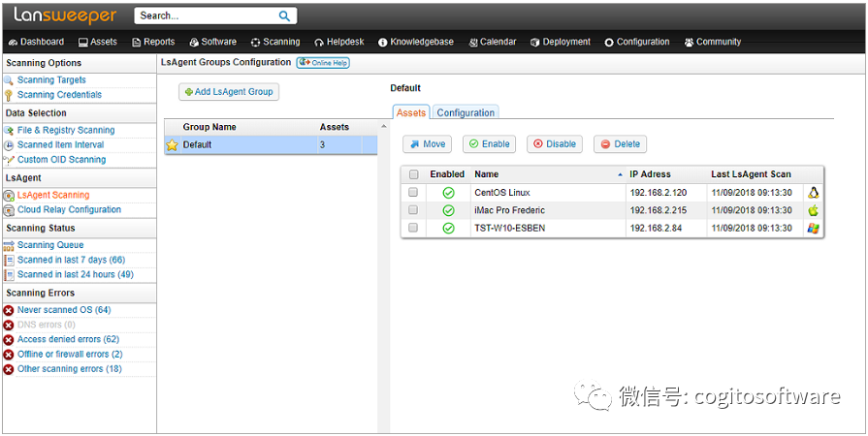Click the Scanned in last 24 hours icon
Viewport: 868px width, 436px height.
[9, 275]
